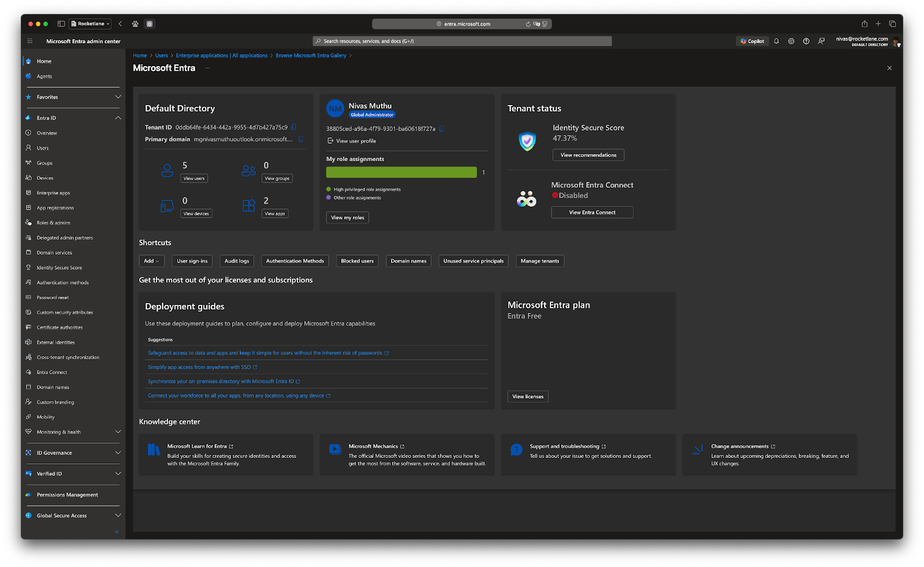Copy the user object ID
Viewport: 924px width, 567px height.
pos(442,129)
